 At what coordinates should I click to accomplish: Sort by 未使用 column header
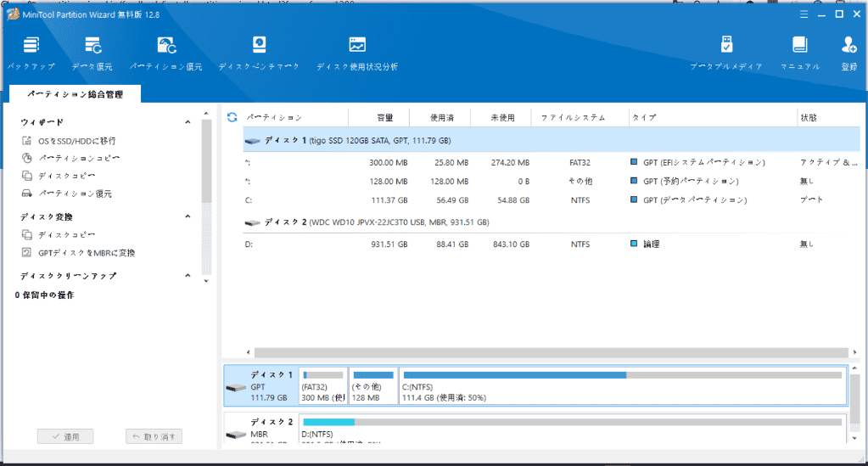tap(501, 117)
